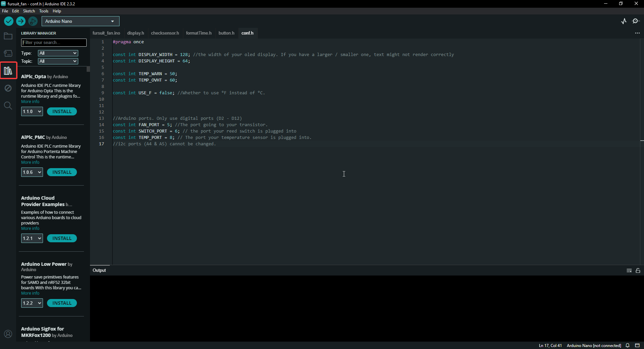Toggle autoscroll in the Output panel
Viewport: 644px width, 349px height.
pos(629,270)
